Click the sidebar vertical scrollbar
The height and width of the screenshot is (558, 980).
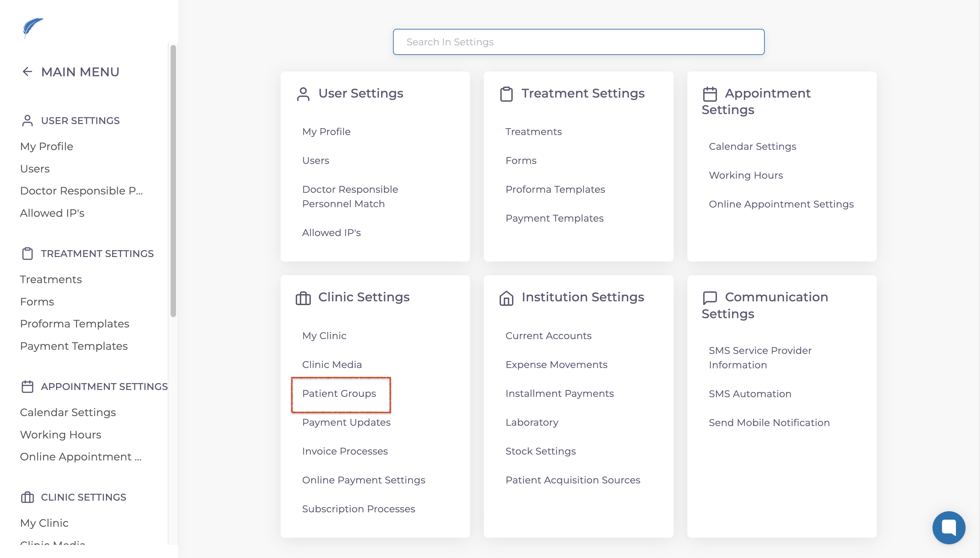pos(173,180)
